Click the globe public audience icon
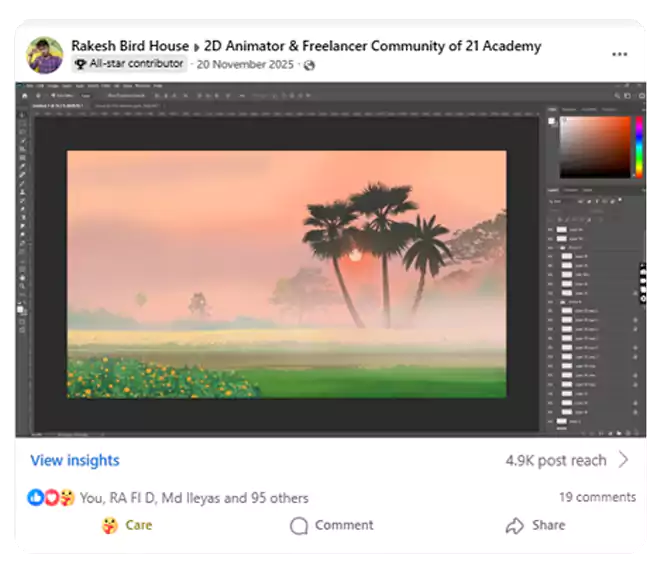 tap(309, 65)
